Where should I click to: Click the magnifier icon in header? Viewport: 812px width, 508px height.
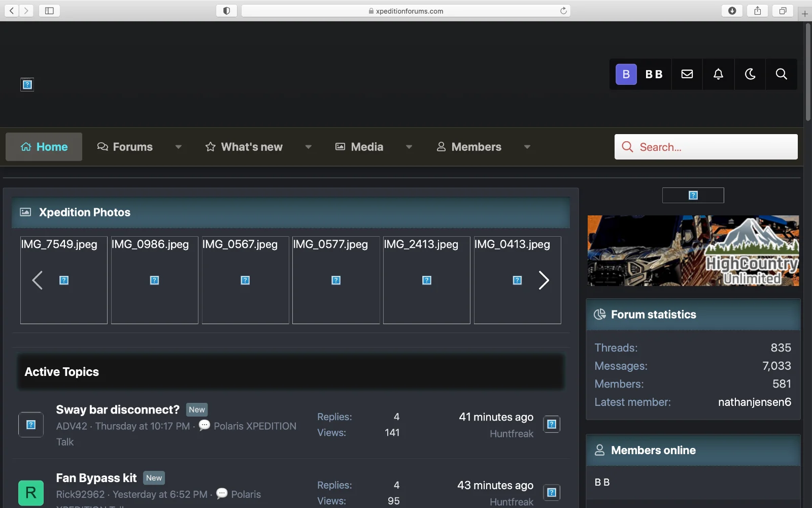(x=781, y=74)
